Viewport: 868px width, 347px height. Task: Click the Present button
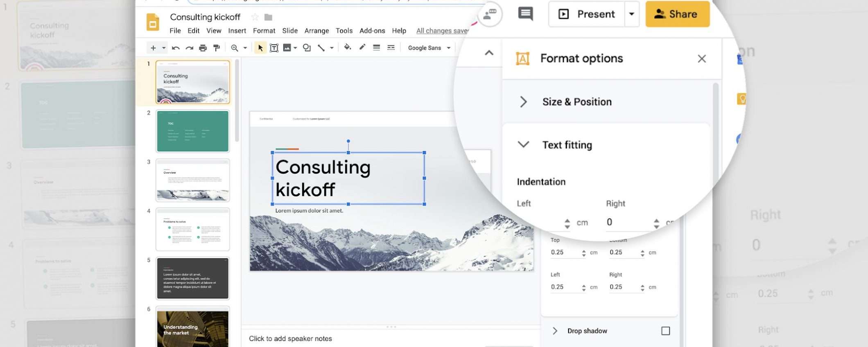pos(587,14)
